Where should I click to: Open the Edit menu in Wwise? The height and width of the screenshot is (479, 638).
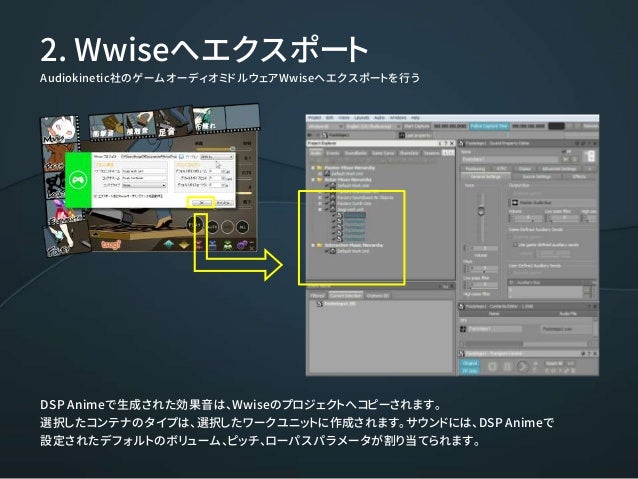(329, 118)
